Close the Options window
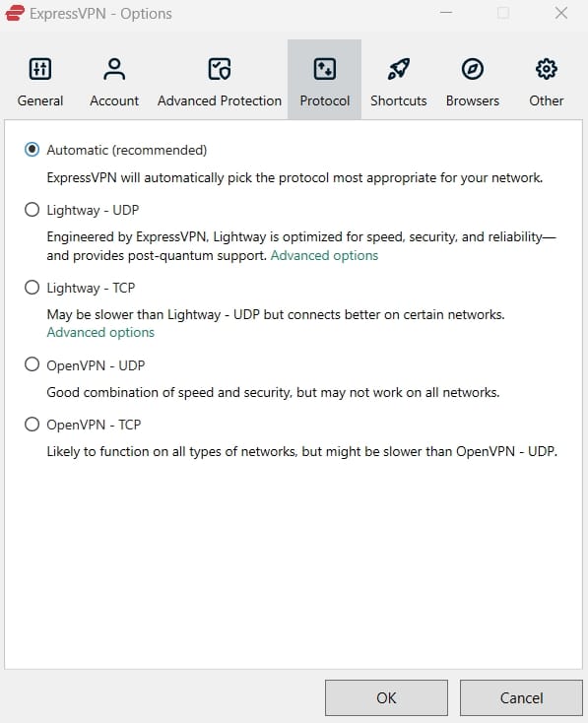The image size is (588, 723). click(x=561, y=13)
